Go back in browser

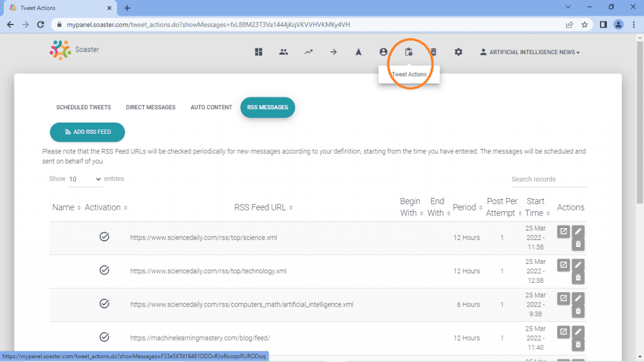10,25
